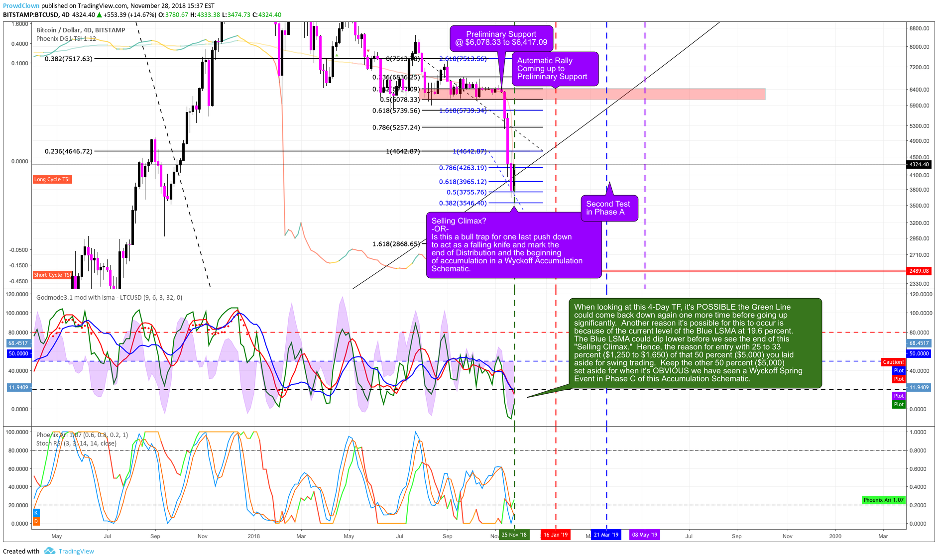
Task: Select the 'Preliminary Support' purple callout
Action: (x=501, y=38)
